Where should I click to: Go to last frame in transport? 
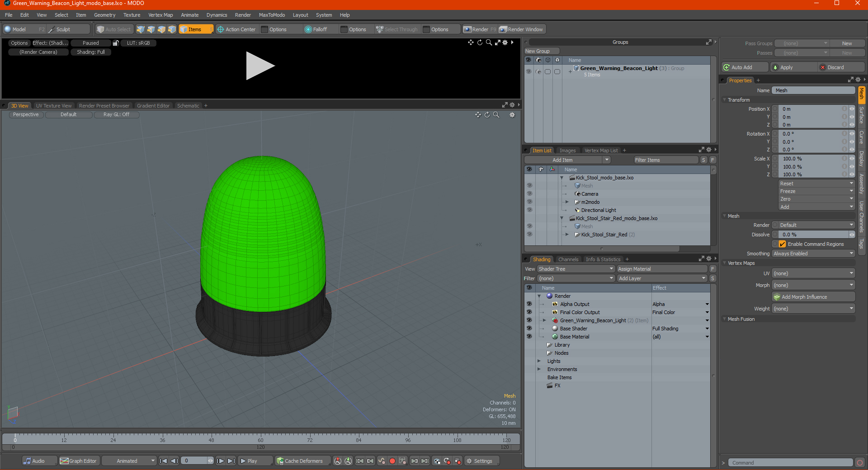tap(231, 461)
